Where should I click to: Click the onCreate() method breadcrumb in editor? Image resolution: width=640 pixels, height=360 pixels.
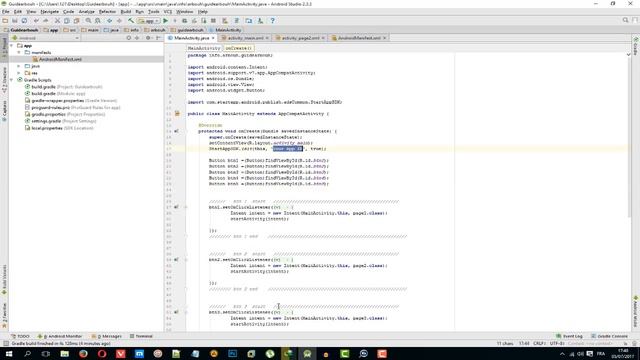click(x=239, y=48)
